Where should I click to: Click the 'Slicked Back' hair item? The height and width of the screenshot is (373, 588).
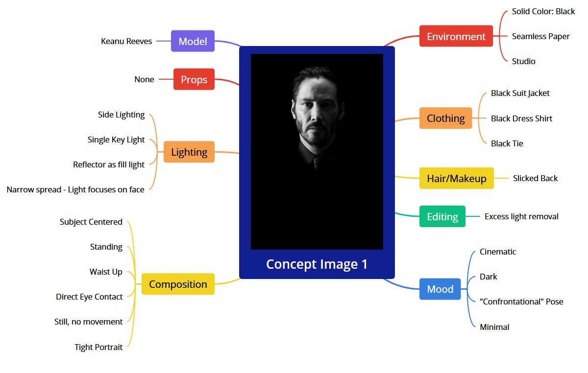[x=535, y=178]
